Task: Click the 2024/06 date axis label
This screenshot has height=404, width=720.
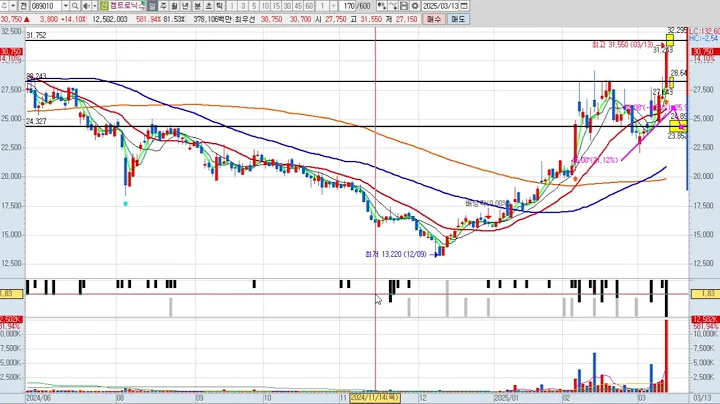Action: coord(39,398)
